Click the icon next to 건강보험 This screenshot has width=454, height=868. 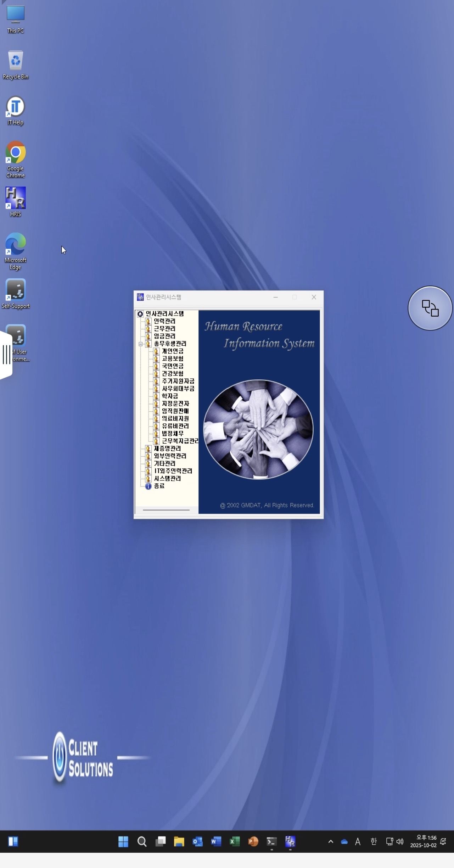(156, 374)
